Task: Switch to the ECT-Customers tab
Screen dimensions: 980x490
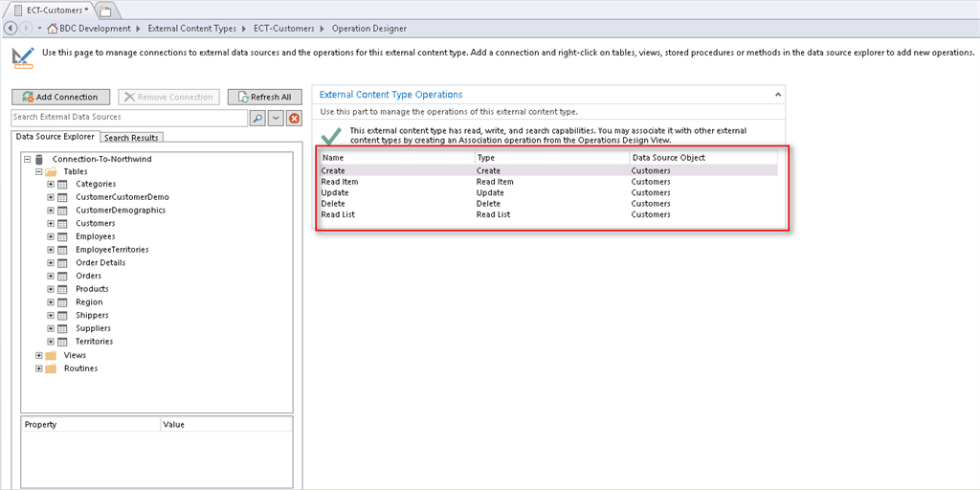Action: click(x=52, y=11)
